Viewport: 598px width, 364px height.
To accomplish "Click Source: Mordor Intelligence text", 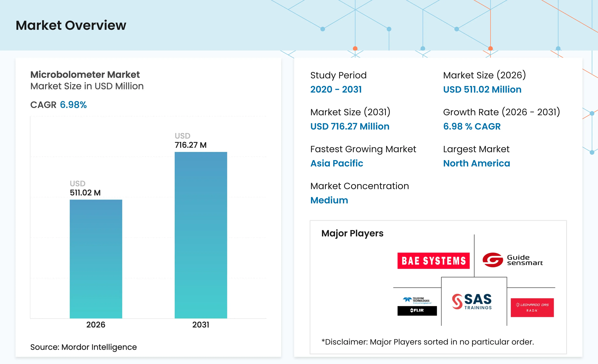I will click(x=83, y=347).
